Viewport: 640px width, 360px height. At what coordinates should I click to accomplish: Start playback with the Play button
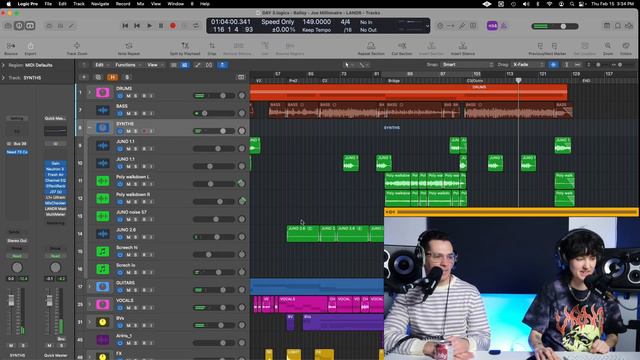[149, 26]
